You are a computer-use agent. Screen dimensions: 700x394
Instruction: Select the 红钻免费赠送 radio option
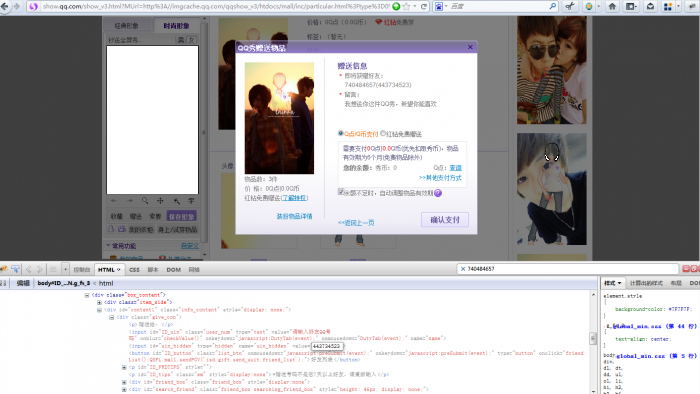tap(383, 133)
